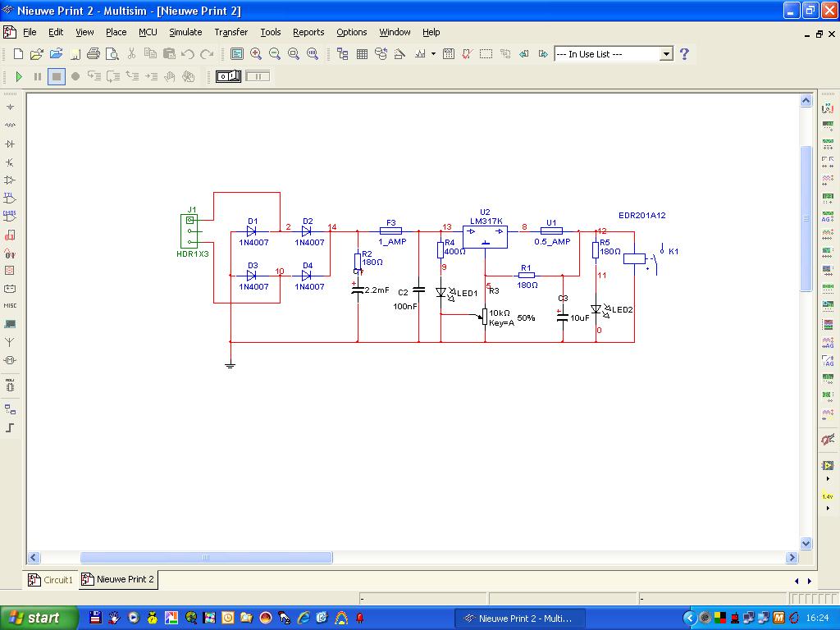Run the simulation with the green play button
Image resolution: width=840 pixels, height=630 pixels.
(19, 76)
